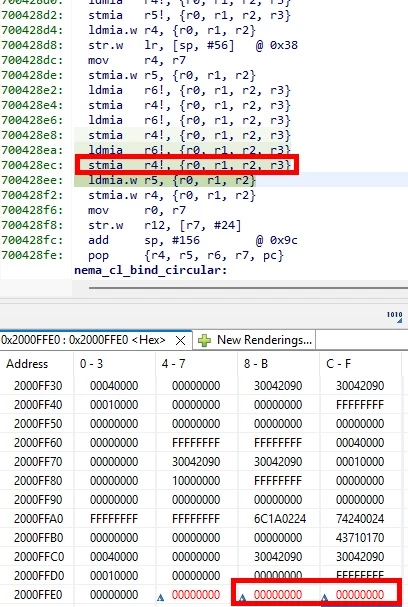Click the 10000000 cell in row 2000FF80

point(196,481)
